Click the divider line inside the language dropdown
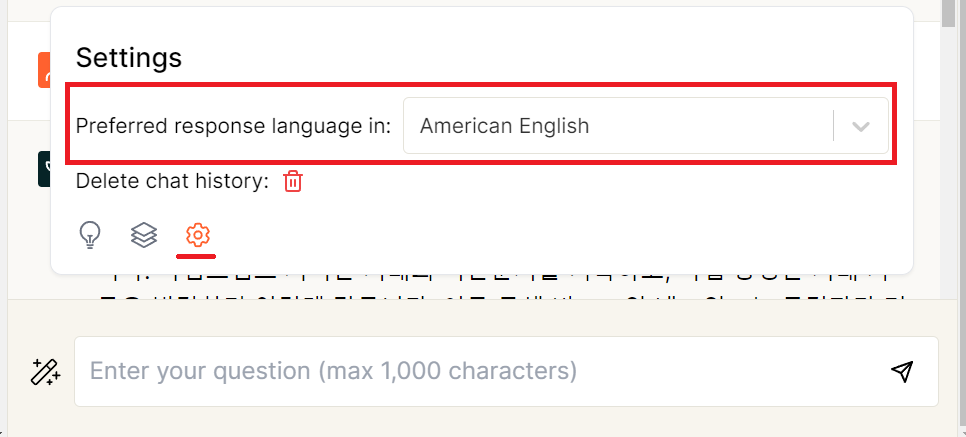966x437 pixels. tap(833, 126)
